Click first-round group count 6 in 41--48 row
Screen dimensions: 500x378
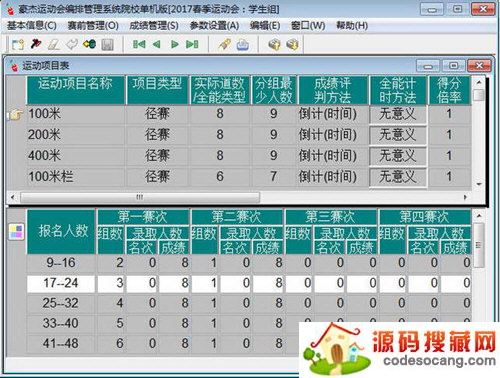tap(111, 343)
